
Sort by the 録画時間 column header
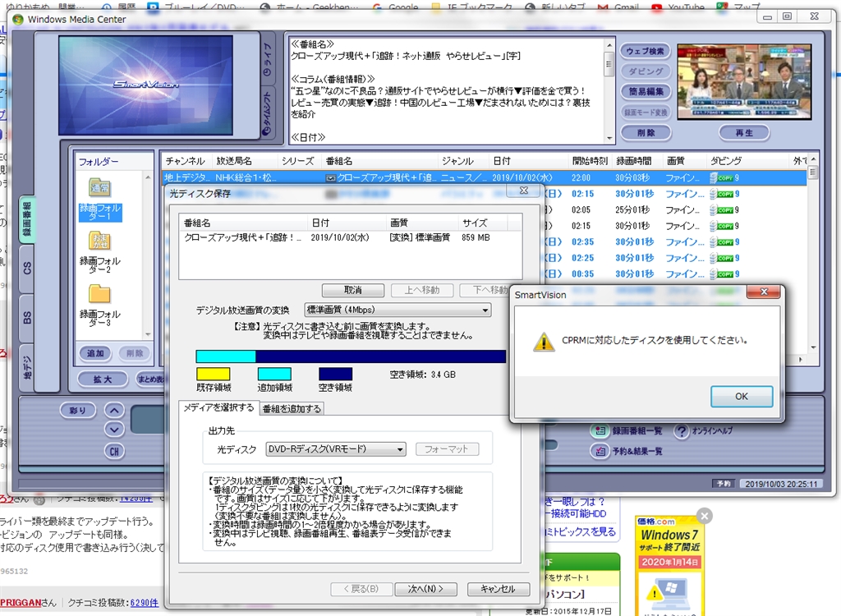[636, 160]
